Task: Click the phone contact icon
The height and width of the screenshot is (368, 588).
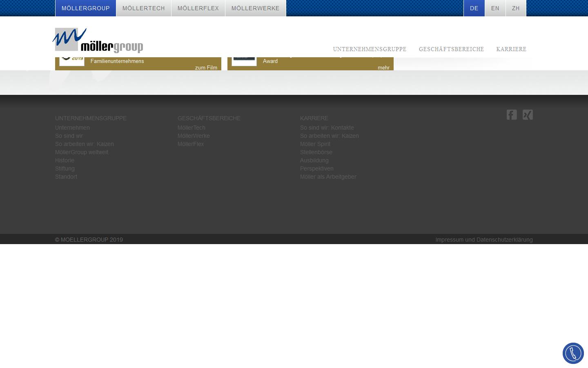Action: (573, 353)
